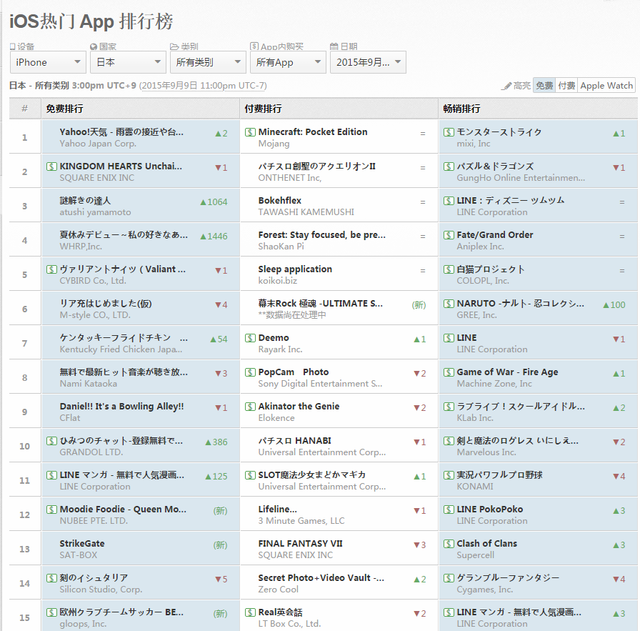This screenshot has width=640, height=631.
Task: Click in-app purchase icon beside KINGDOM HEARTS
Action: [x=52, y=166]
